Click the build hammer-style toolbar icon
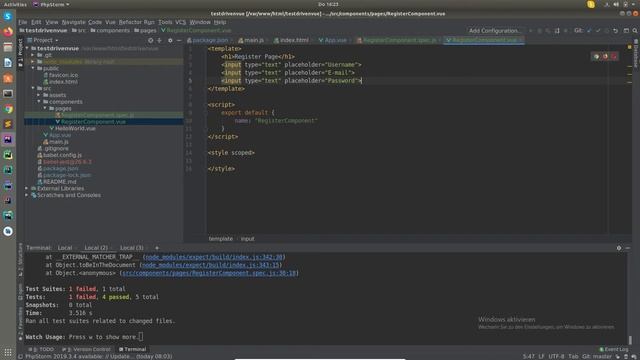 (x=557, y=31)
